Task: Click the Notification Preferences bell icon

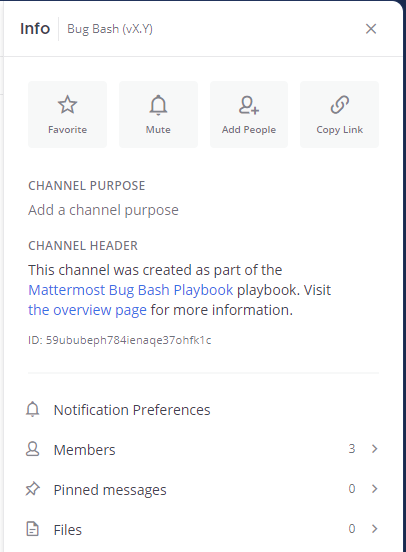Action: [33, 409]
